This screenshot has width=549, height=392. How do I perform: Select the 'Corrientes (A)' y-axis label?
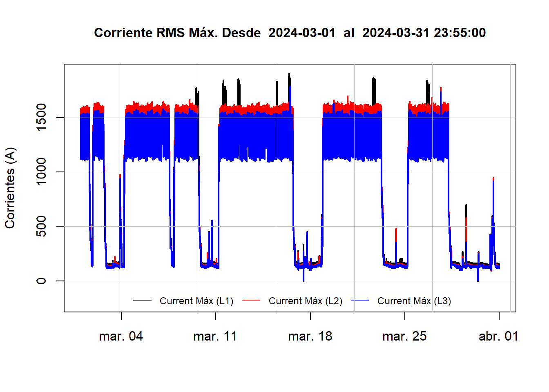click(10, 188)
